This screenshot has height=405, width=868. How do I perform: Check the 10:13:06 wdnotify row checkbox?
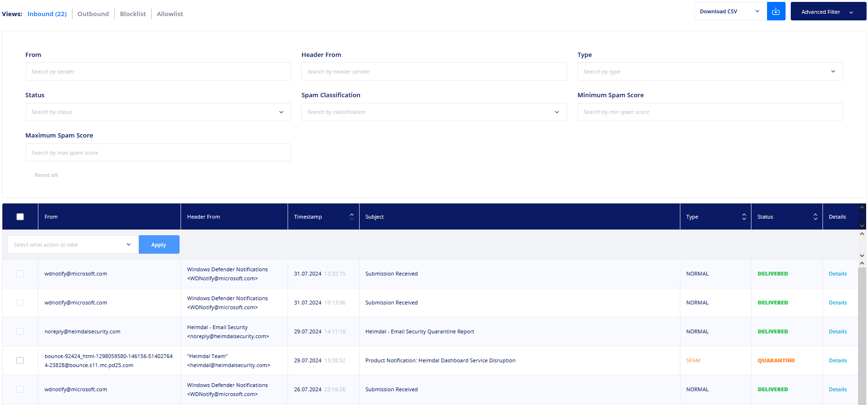[20, 303]
